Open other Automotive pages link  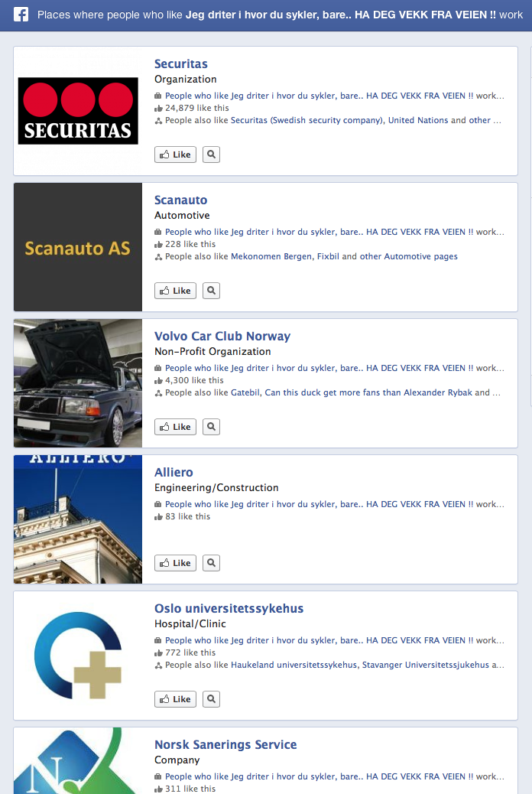(408, 256)
